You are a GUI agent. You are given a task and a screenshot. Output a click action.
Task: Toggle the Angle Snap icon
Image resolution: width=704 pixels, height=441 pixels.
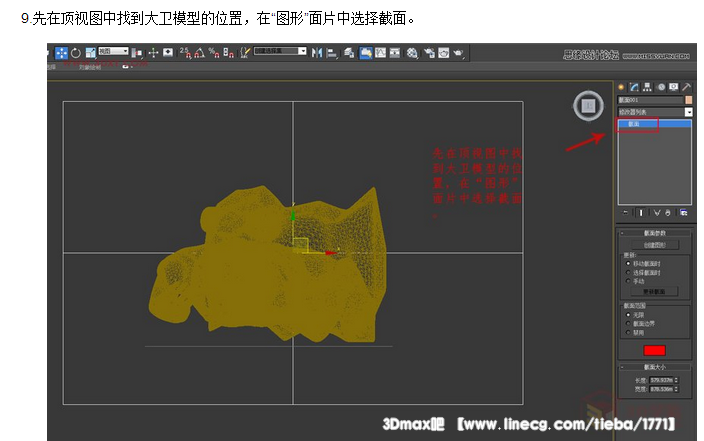200,52
